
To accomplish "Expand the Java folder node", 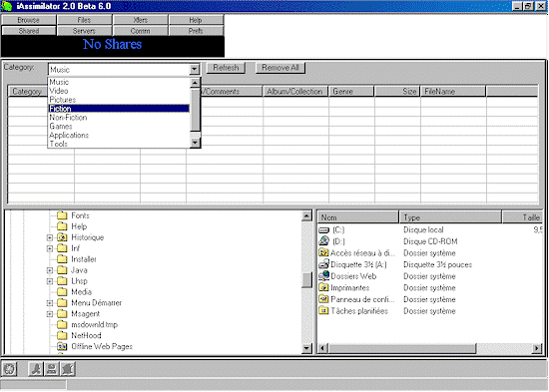I will coord(50,270).
